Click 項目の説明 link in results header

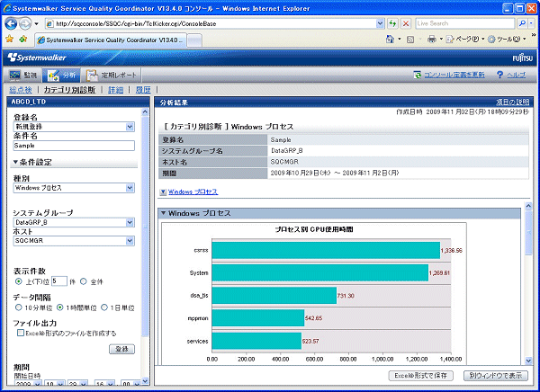[512, 102]
